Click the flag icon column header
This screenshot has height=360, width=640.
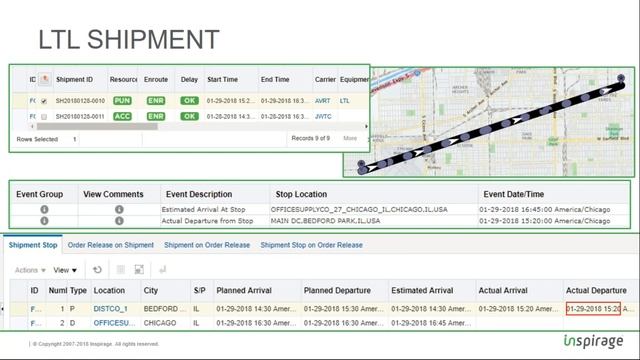[45, 79]
